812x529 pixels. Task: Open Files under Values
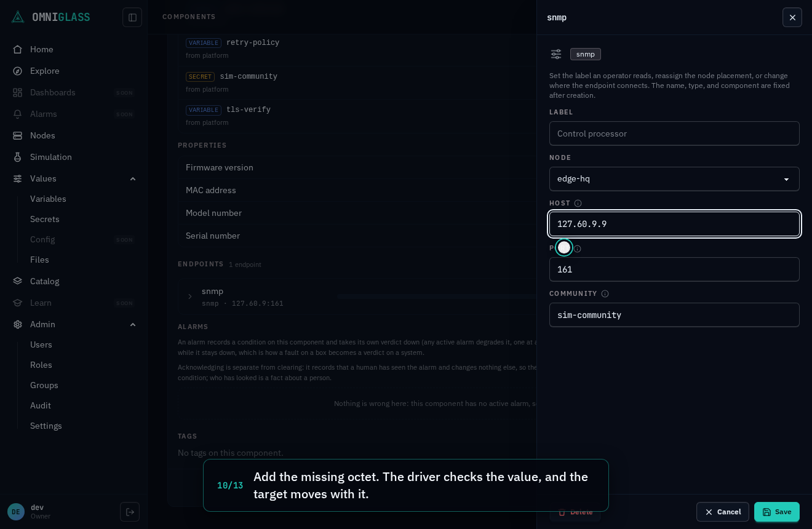tap(39, 260)
